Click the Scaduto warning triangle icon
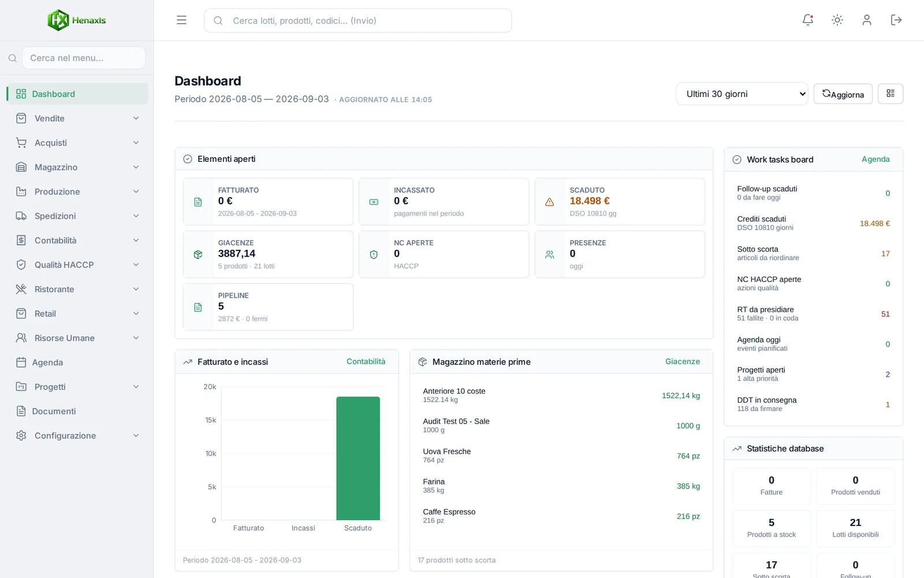924x578 pixels. (550, 202)
